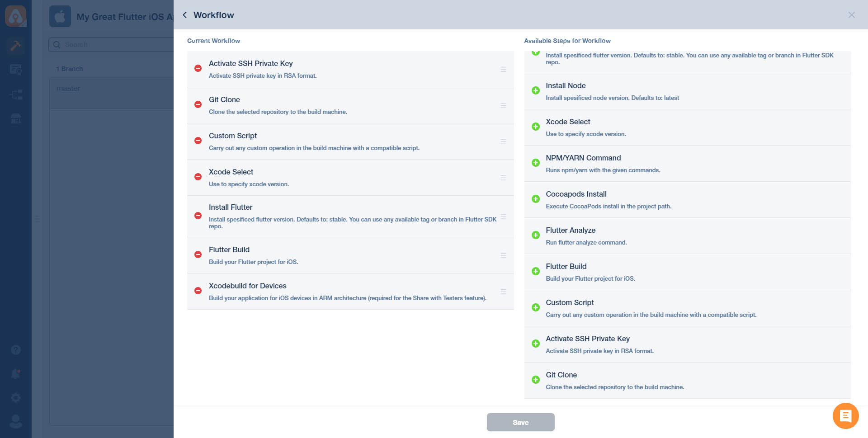
Task: Open the signing identities icon in sidebar
Action: (x=16, y=70)
